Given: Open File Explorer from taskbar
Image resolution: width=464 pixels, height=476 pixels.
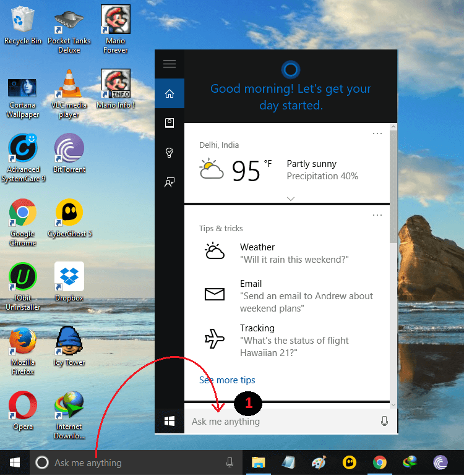Looking at the screenshot, I should tap(258, 462).
